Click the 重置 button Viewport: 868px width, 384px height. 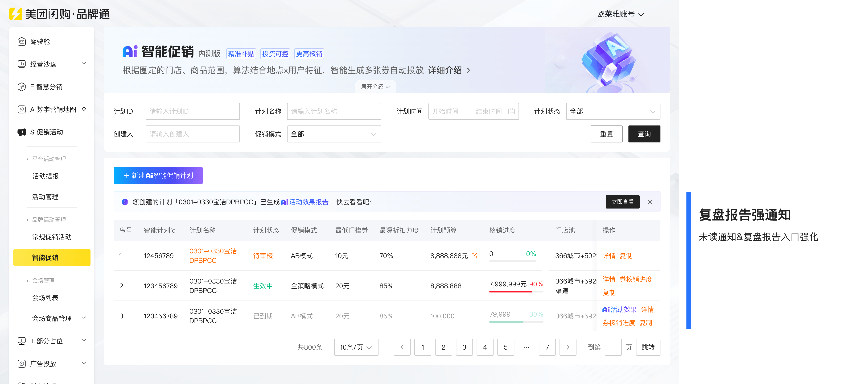coord(607,134)
